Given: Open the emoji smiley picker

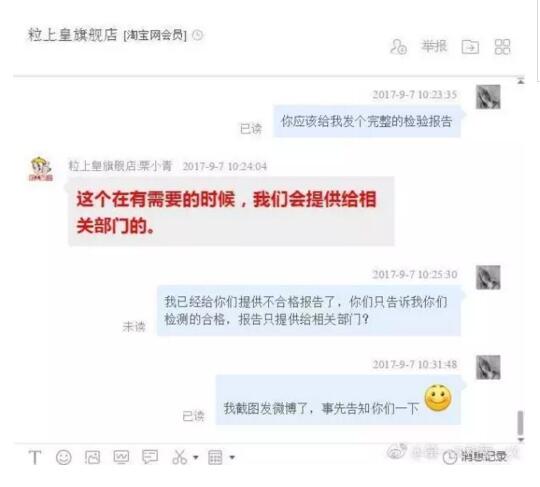Looking at the screenshot, I should [x=64, y=457].
